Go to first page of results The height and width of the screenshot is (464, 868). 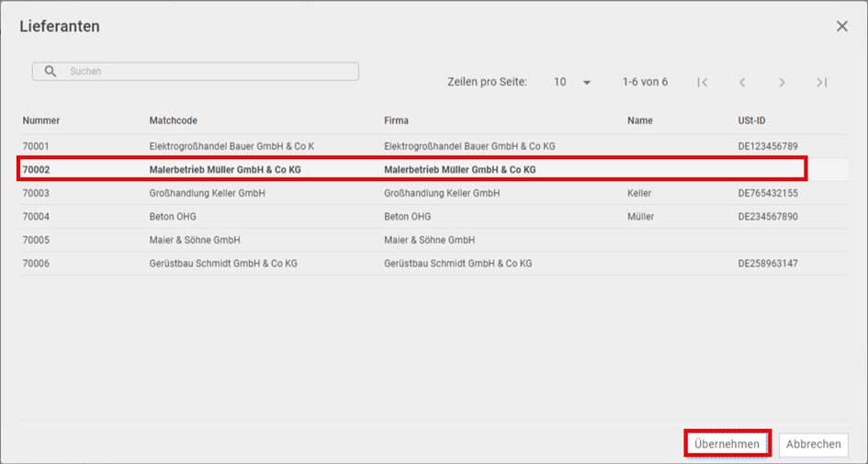703,83
